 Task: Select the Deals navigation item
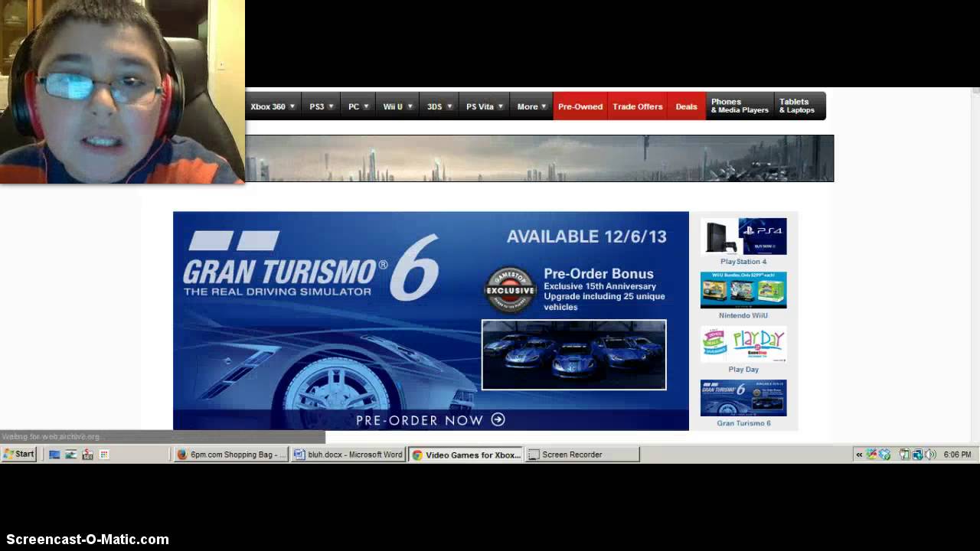pos(687,106)
